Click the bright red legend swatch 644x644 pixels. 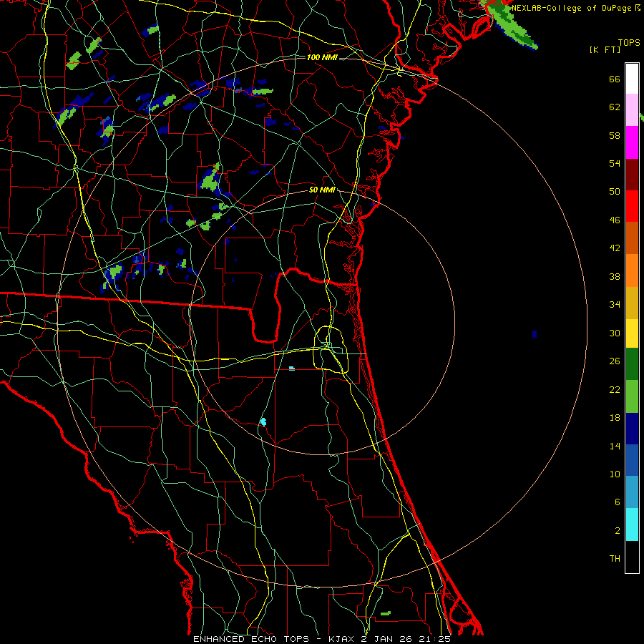pyautogui.click(x=632, y=206)
